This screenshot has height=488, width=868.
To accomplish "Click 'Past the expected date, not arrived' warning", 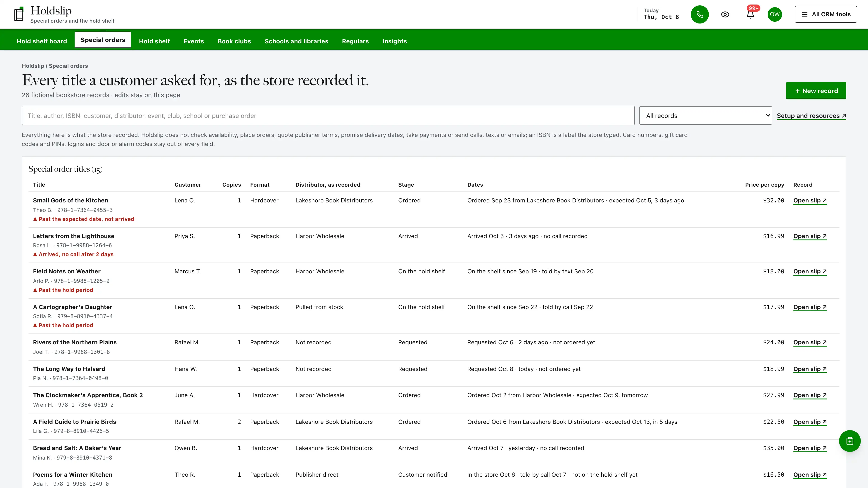I will [84, 219].
